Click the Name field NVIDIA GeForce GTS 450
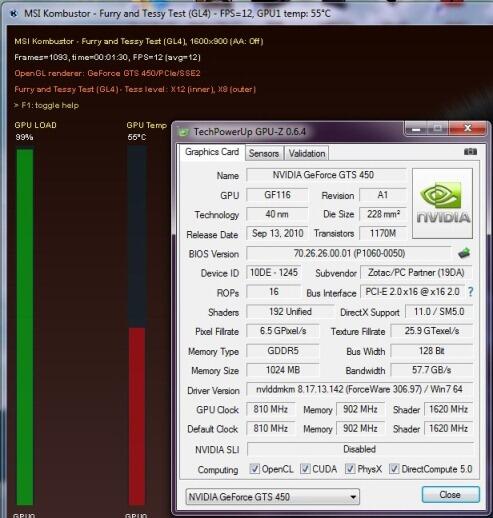 (326, 175)
